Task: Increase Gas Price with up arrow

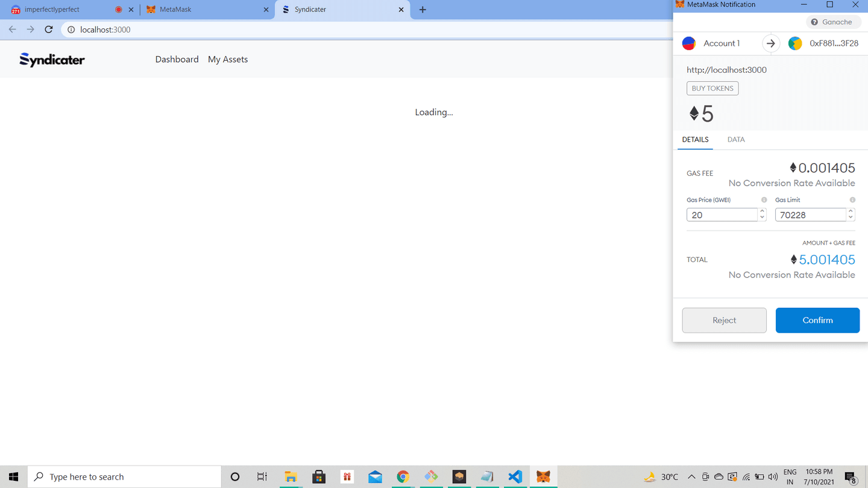Action: pos(763,211)
